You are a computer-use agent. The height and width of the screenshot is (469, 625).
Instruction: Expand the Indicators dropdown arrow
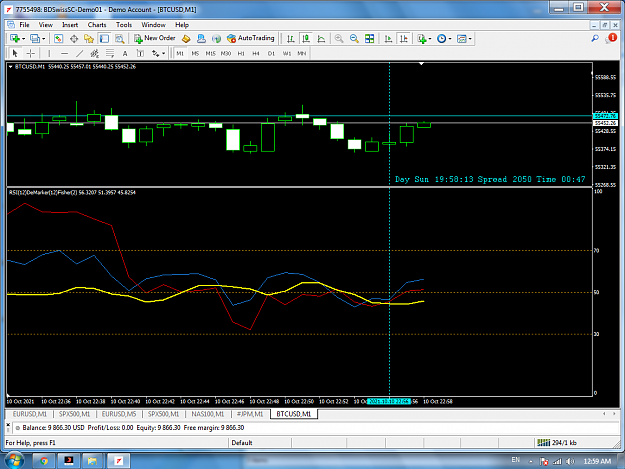pyautogui.click(x=430, y=39)
